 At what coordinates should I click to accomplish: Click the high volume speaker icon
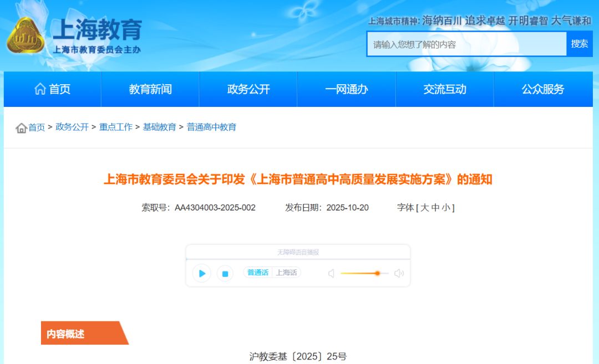click(x=399, y=273)
